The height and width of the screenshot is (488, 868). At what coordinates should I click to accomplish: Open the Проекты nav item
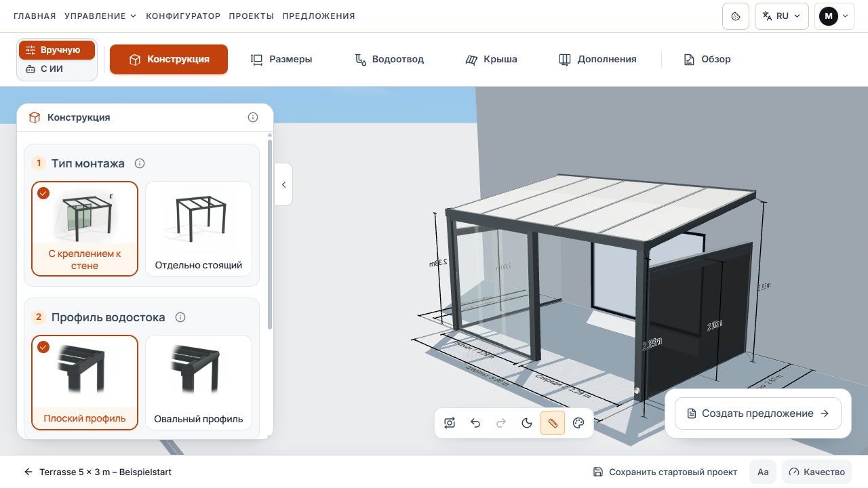(252, 16)
